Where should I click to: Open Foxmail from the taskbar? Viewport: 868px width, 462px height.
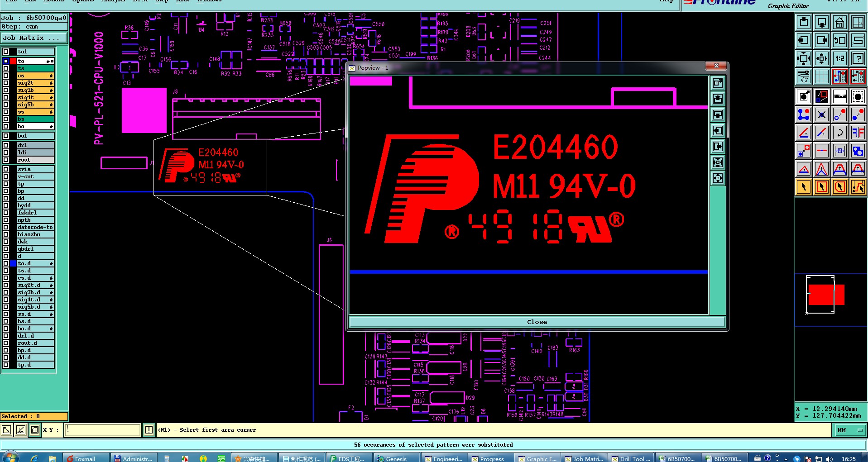[86, 458]
